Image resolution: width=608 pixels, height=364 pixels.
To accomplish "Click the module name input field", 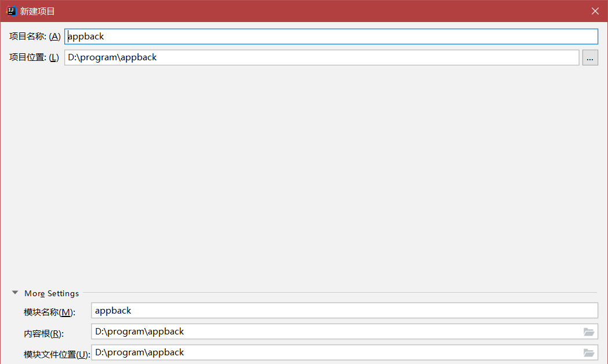I will (x=345, y=311).
